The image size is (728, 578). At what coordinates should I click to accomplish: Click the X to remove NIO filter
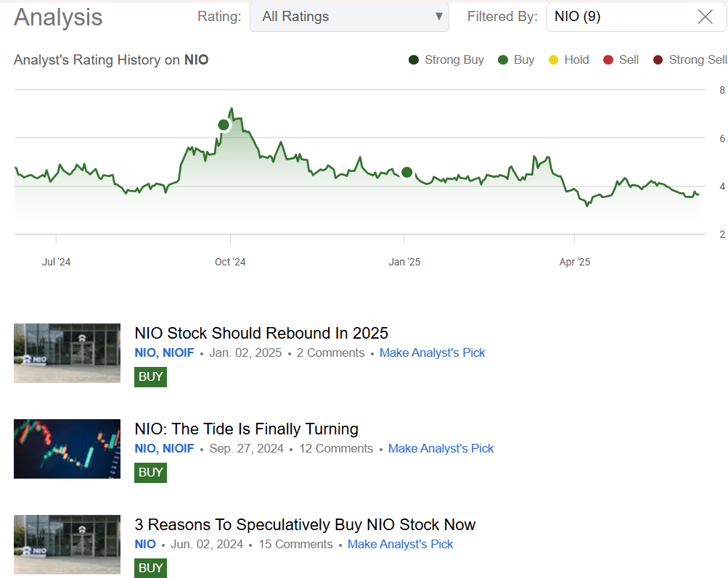[x=705, y=17]
